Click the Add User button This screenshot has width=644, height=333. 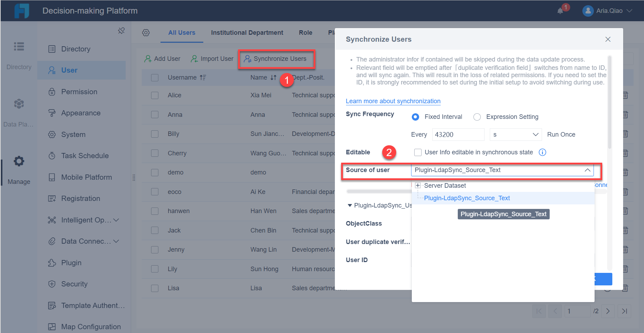(162, 58)
